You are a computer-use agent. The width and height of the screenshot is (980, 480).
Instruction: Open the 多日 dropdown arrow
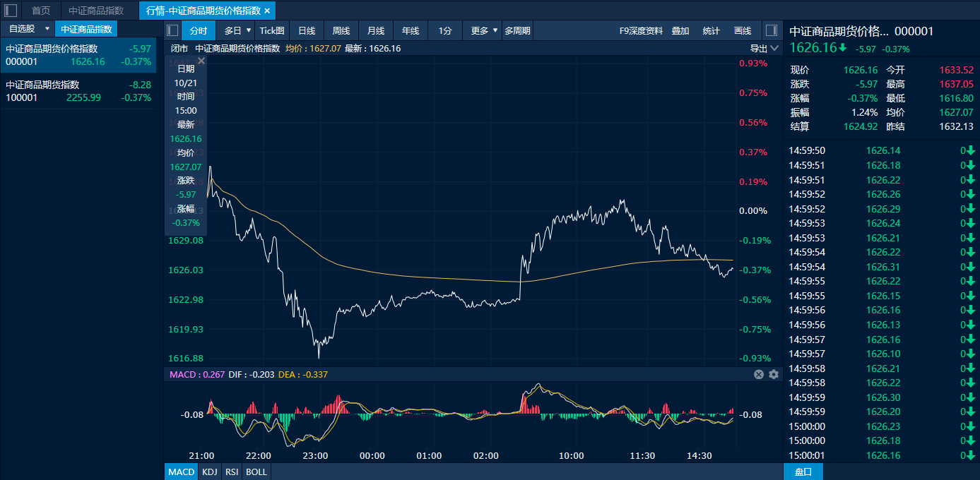pos(248,30)
